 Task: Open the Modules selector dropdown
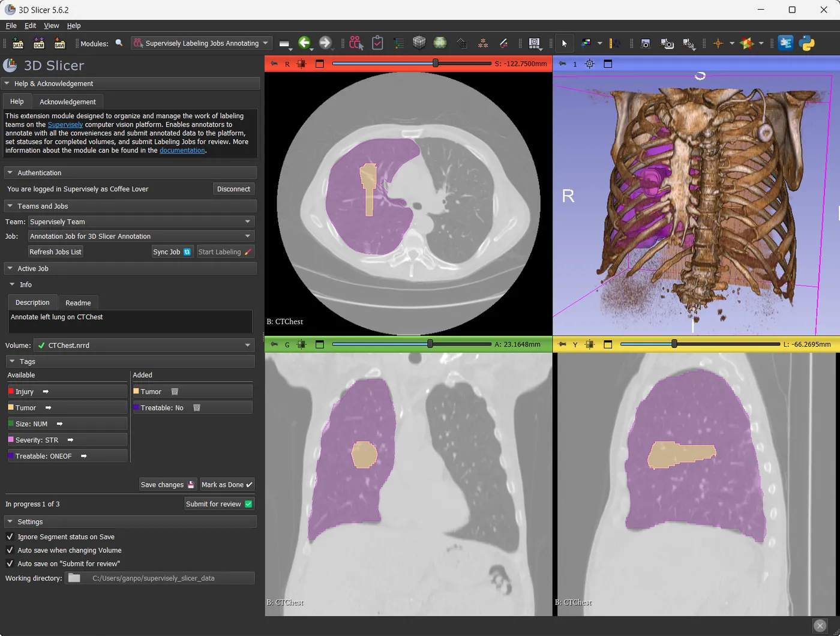201,43
